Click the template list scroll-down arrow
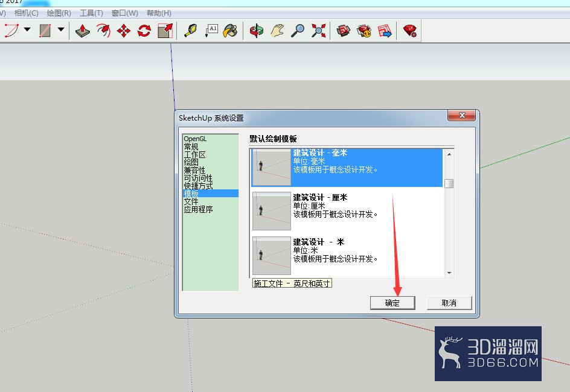Viewport: 570px width, 392px height. pyautogui.click(x=449, y=273)
